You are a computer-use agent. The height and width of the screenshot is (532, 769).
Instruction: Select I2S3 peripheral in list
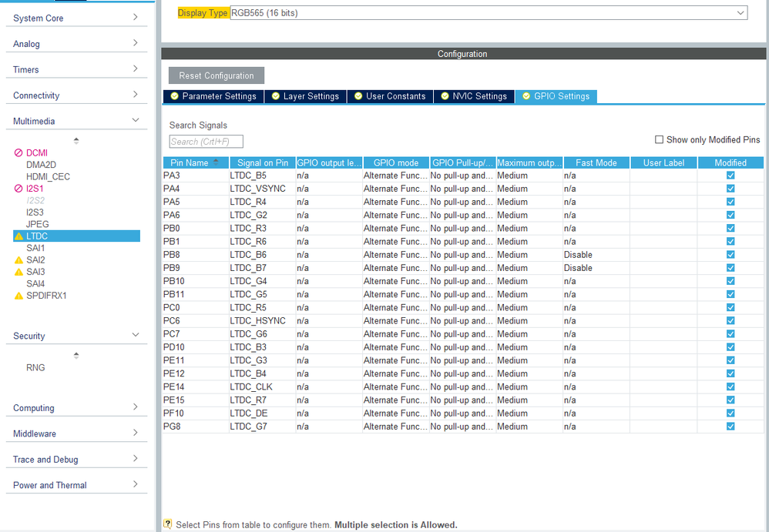coord(35,212)
